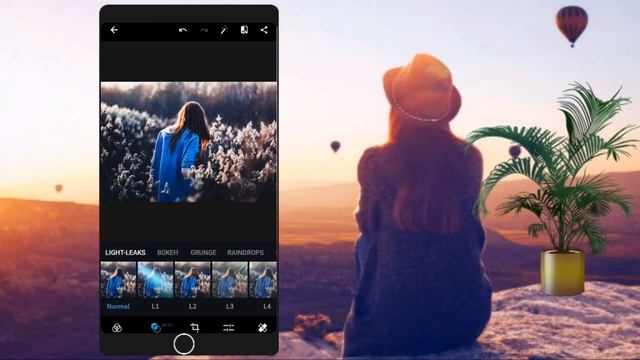Switch to the BOKEH tab
640x360 pixels.
[168, 253]
